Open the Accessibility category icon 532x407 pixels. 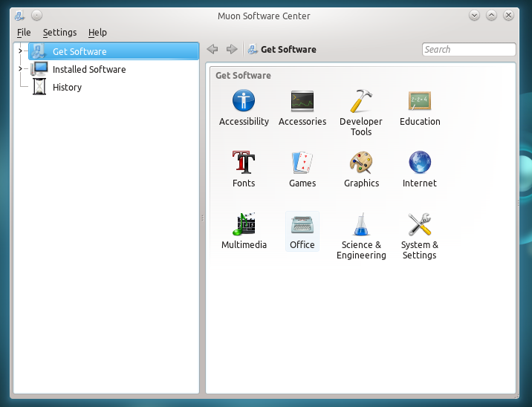244,100
